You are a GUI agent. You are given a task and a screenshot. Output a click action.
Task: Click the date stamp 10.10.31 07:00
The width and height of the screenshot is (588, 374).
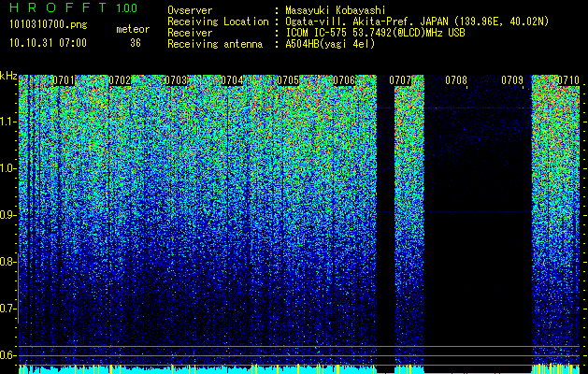tap(48, 43)
